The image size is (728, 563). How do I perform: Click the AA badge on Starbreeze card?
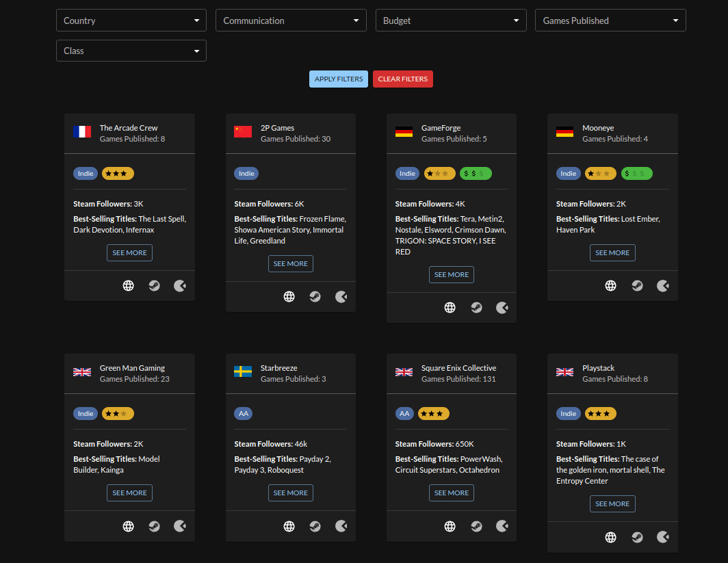pyautogui.click(x=244, y=414)
